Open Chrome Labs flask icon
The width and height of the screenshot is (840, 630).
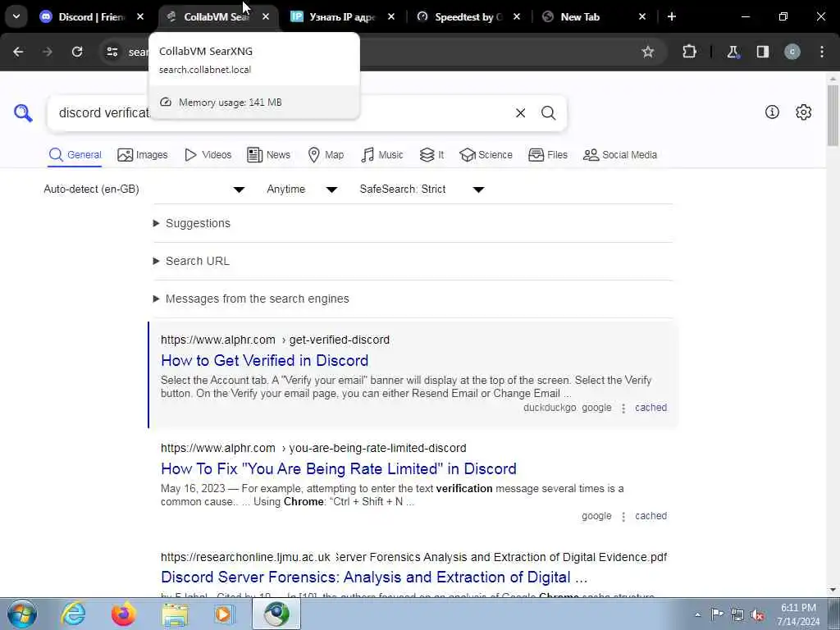(733, 52)
